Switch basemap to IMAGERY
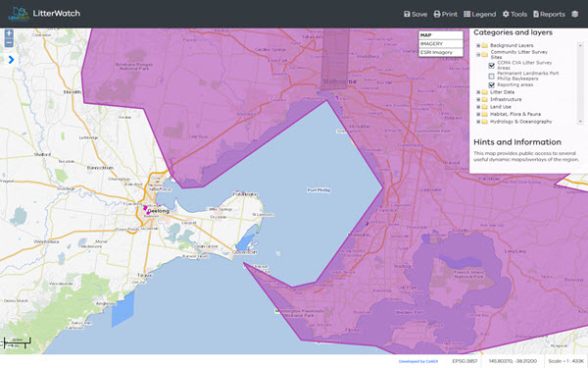The image size is (588, 368). tap(441, 44)
